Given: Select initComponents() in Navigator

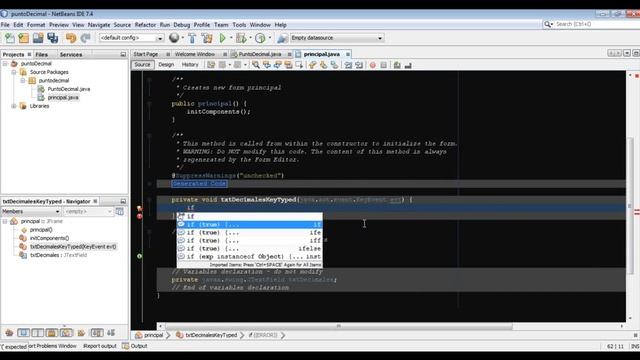Looking at the screenshot, I should coord(49,238).
